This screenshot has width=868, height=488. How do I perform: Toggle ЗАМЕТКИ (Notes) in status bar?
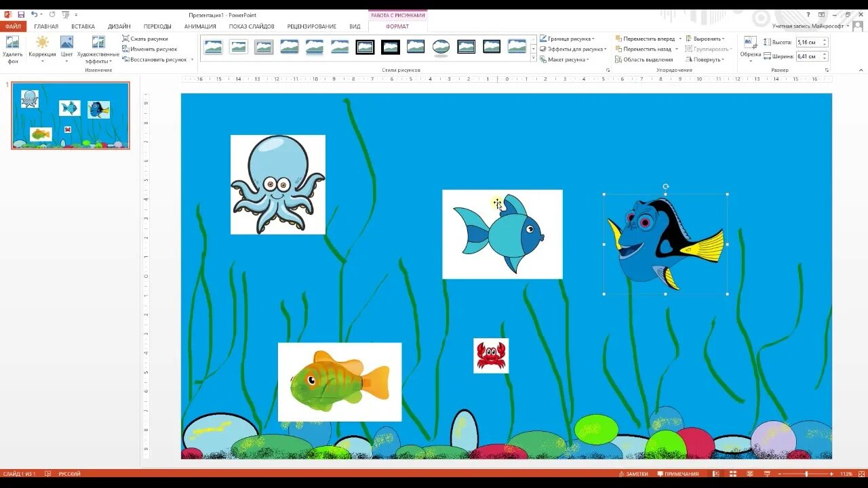coord(633,474)
